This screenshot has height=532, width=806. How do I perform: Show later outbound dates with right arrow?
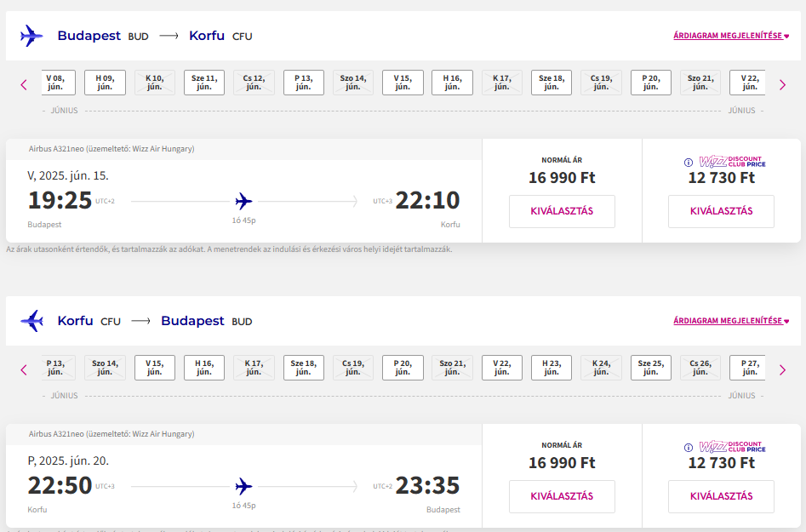point(782,85)
